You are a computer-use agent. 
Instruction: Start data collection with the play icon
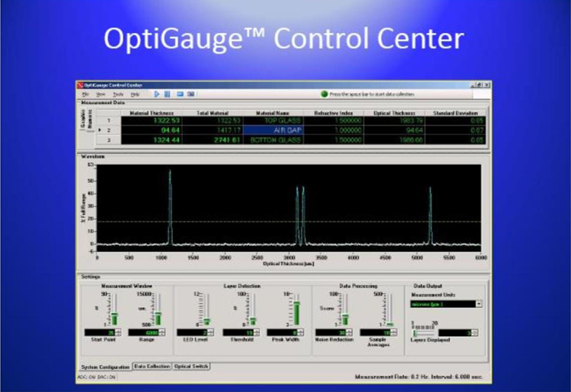157,94
